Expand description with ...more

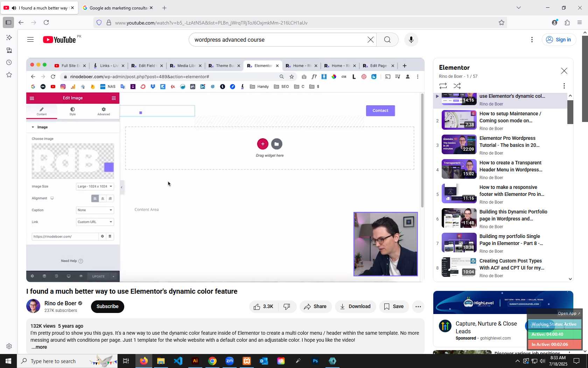point(39,347)
